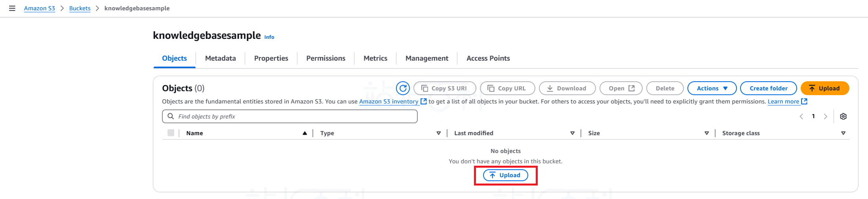Go to next page arrow
Viewport: 868px width, 199px height.
pyautogui.click(x=826, y=117)
